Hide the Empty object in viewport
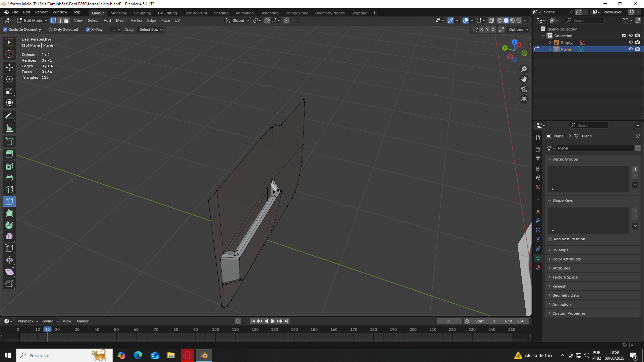 coord(631,43)
